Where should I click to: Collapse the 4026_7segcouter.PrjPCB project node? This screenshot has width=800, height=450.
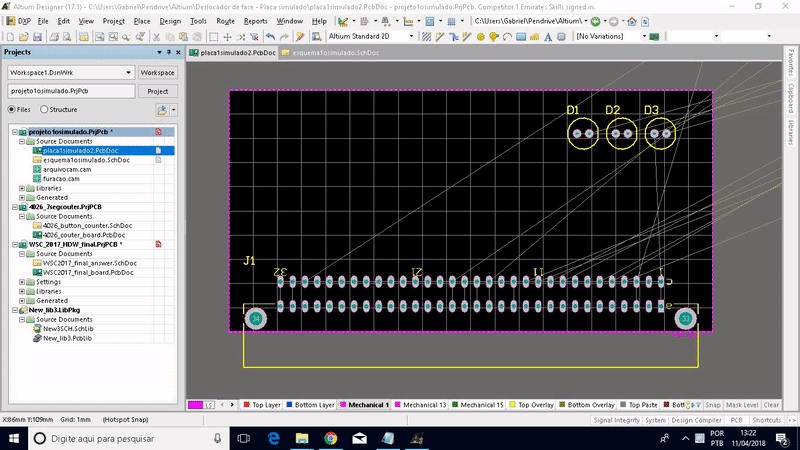coord(15,207)
